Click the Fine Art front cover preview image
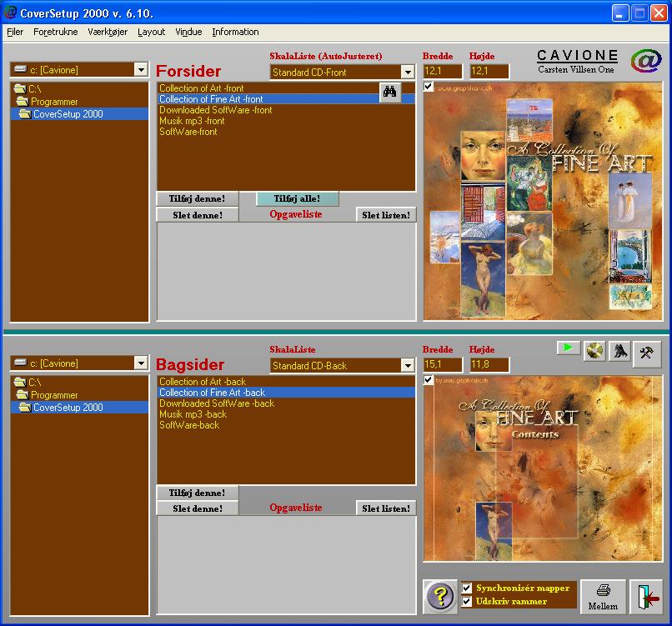The height and width of the screenshot is (626, 672). pyautogui.click(x=543, y=201)
